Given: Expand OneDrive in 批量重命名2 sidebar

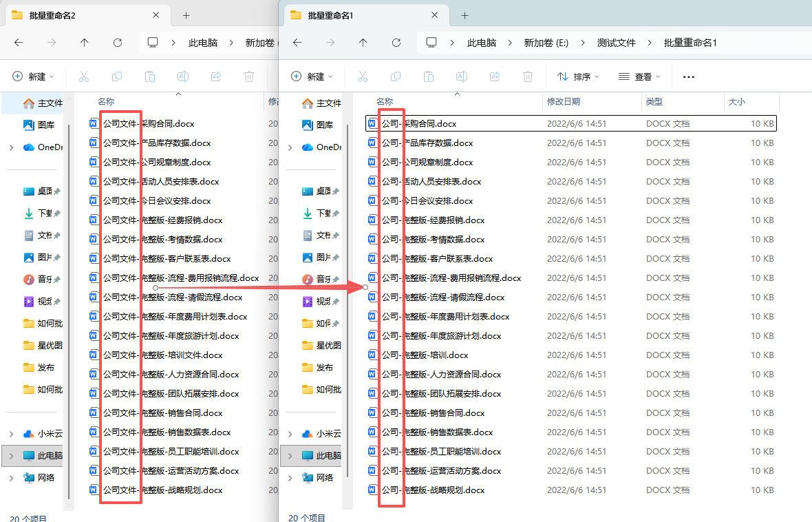Looking at the screenshot, I should coord(12,147).
